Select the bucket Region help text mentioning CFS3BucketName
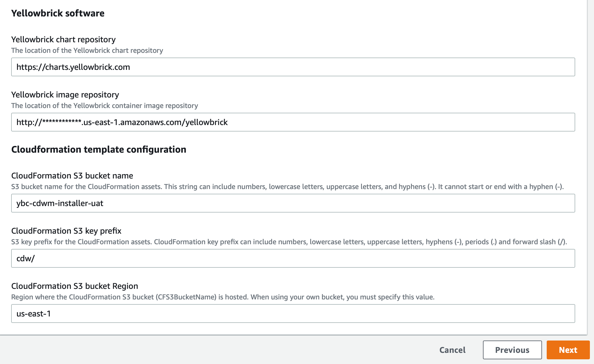The height and width of the screenshot is (364, 594). click(x=223, y=297)
